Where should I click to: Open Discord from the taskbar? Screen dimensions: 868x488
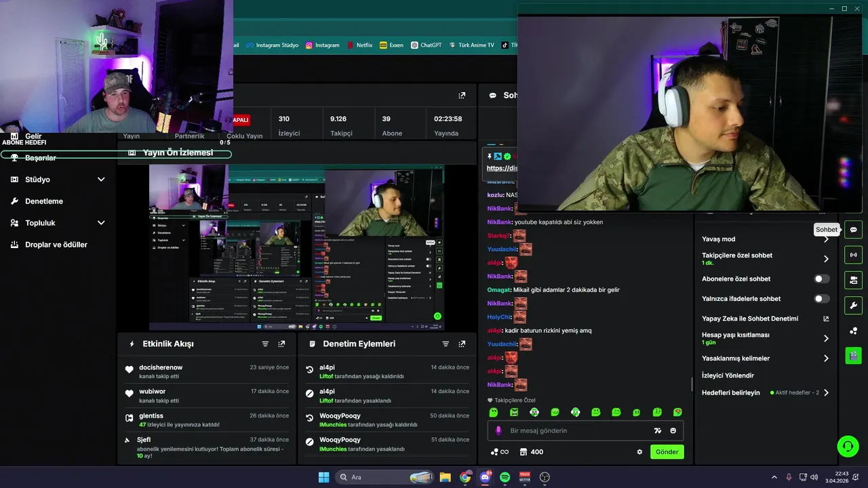click(x=485, y=477)
